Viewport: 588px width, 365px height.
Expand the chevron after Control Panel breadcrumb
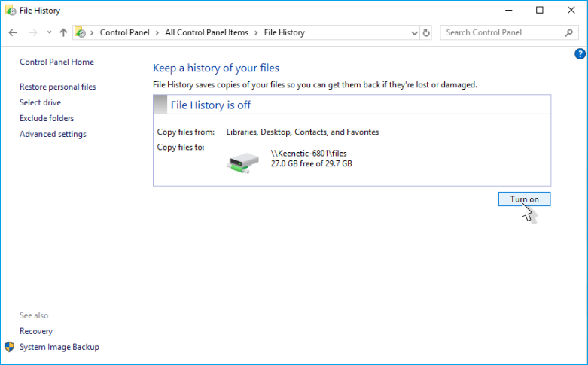(159, 33)
